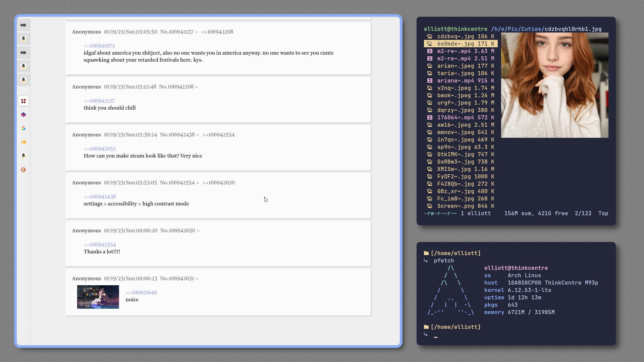Screen dimensions: 644x362
Task: Expand post menu arrow for No.106942208
Action: point(197,87)
